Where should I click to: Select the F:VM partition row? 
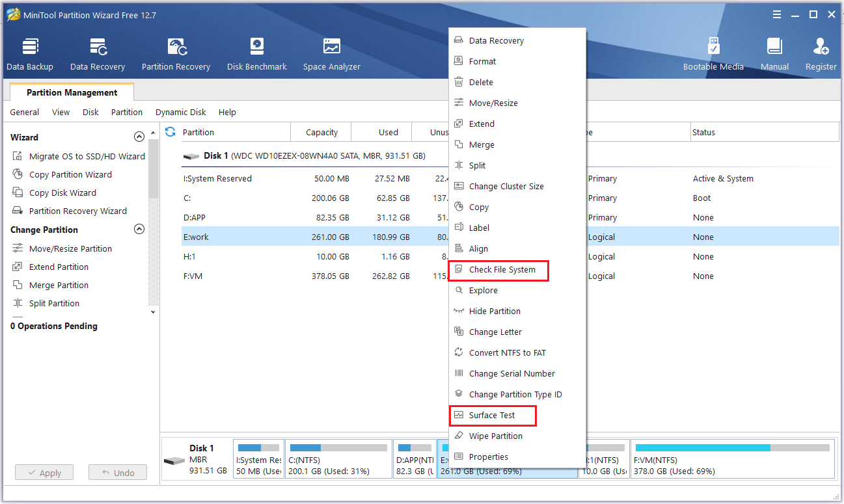(x=511, y=276)
